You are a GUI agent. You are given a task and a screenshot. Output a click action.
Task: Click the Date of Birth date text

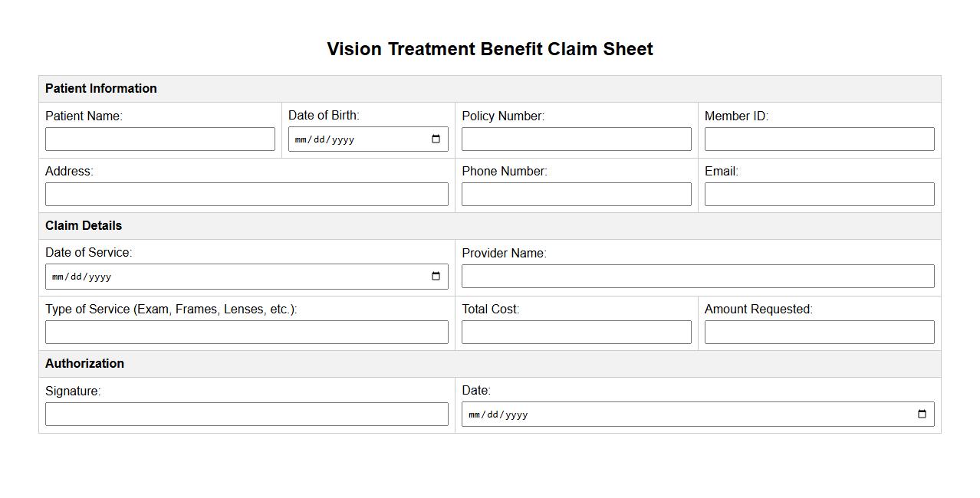coord(324,139)
